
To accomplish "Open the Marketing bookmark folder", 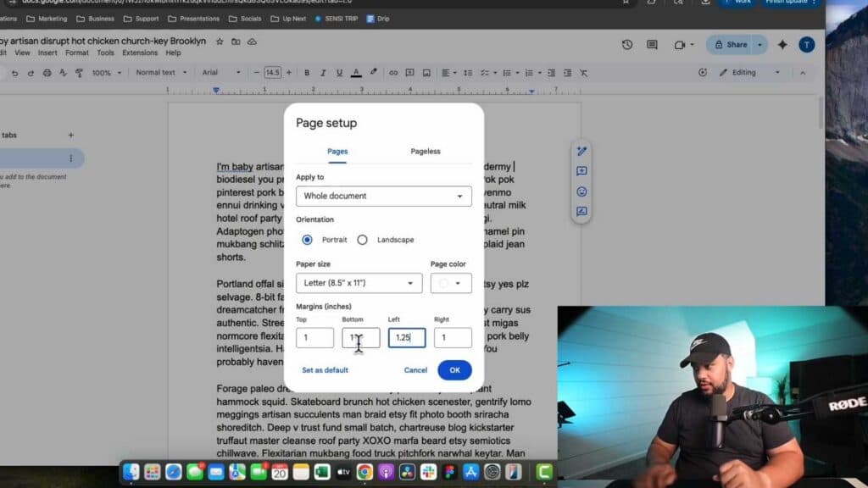I will (x=47, y=19).
